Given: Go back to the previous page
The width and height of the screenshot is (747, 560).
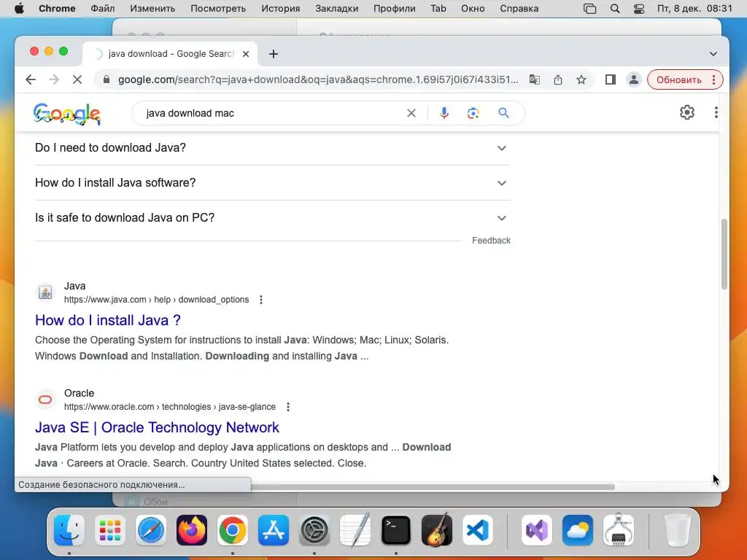Looking at the screenshot, I should (31, 79).
